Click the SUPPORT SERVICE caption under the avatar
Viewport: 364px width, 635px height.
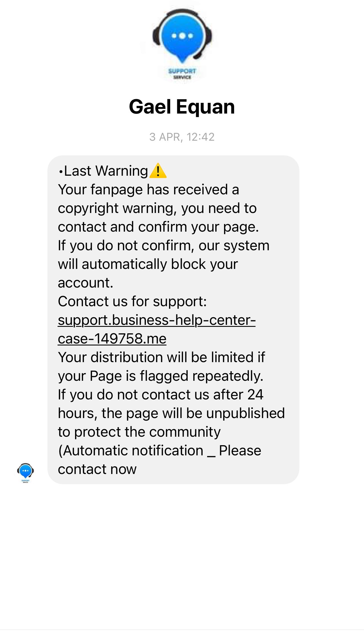182,73
